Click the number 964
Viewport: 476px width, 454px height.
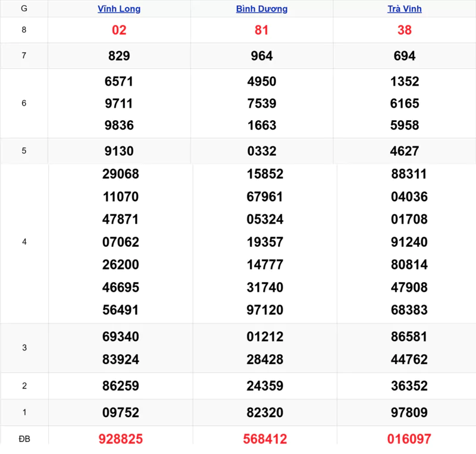tap(262, 56)
